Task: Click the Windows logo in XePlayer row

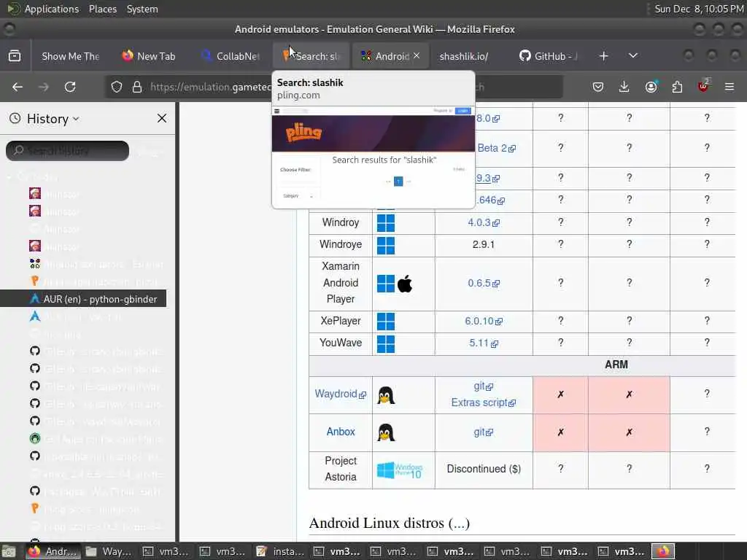Action: click(x=386, y=322)
